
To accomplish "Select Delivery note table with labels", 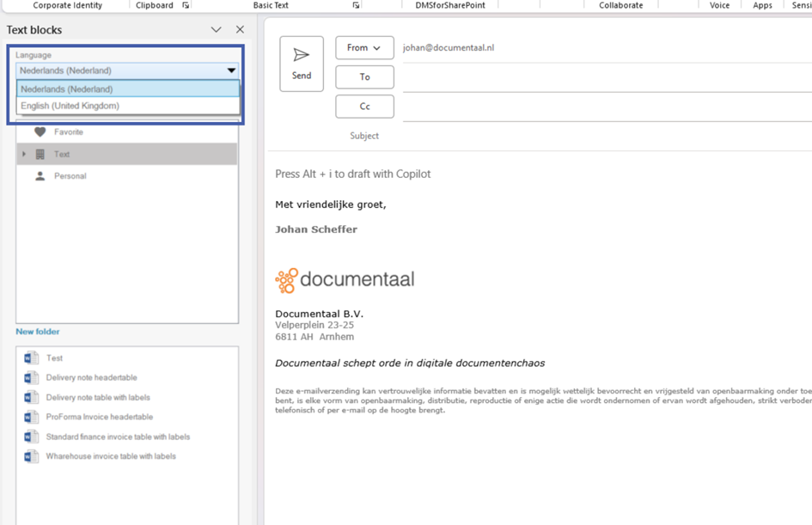I will click(x=98, y=397).
